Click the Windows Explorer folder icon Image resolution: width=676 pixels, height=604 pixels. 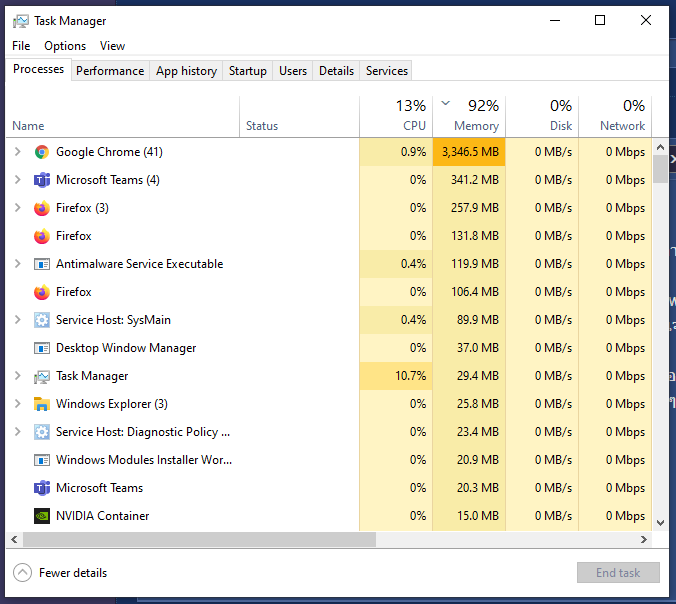[42, 404]
